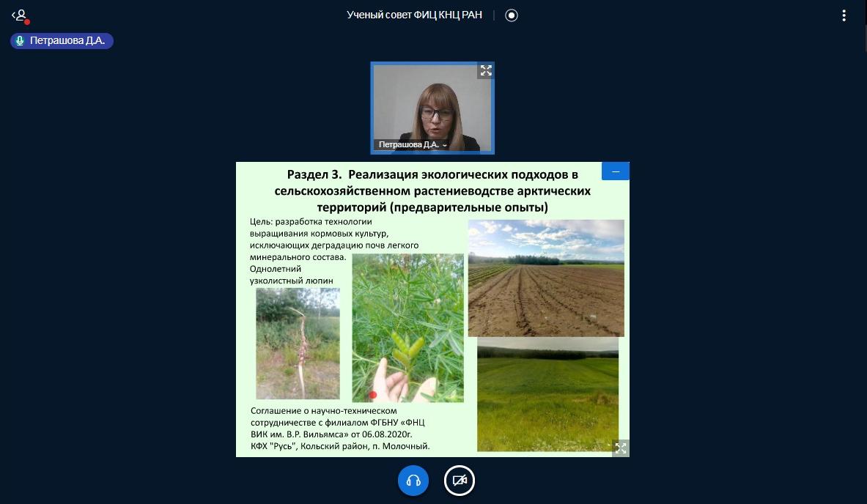
Task: Click the plowed field photo on slide
Action: click(546, 278)
